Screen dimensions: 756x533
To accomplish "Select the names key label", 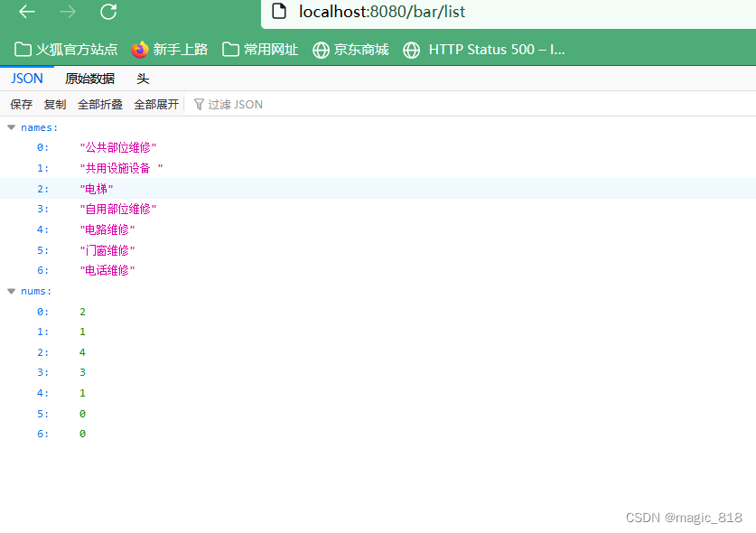I will [40, 127].
